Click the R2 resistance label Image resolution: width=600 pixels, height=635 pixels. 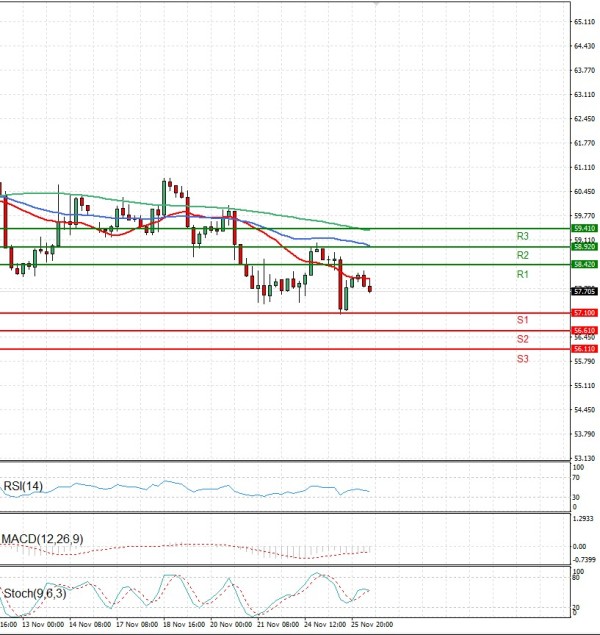522,256
